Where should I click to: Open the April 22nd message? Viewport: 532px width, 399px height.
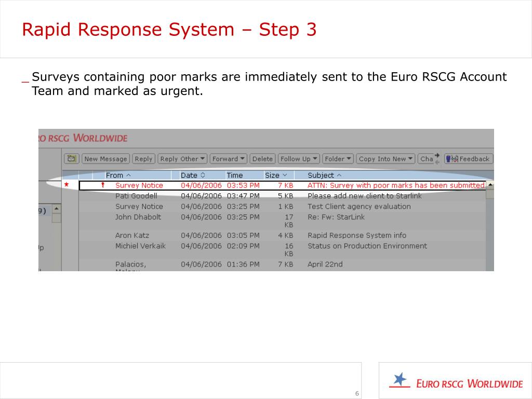coord(325,264)
